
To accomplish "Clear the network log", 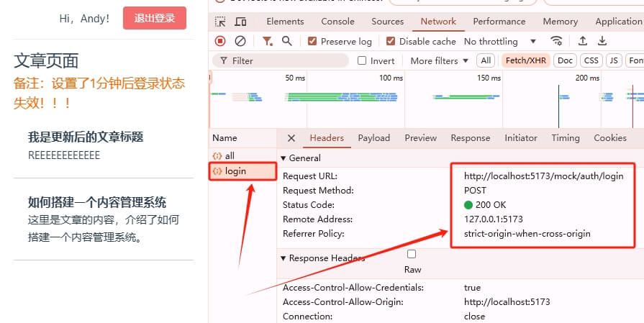I will (240, 42).
